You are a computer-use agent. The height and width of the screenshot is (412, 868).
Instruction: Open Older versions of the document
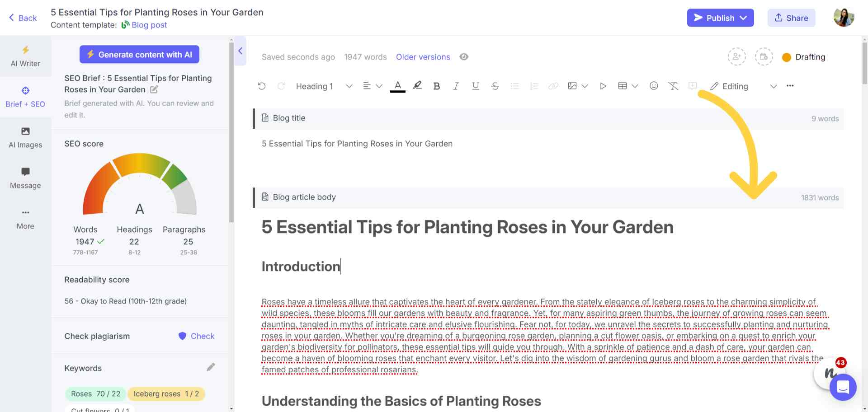[423, 57]
